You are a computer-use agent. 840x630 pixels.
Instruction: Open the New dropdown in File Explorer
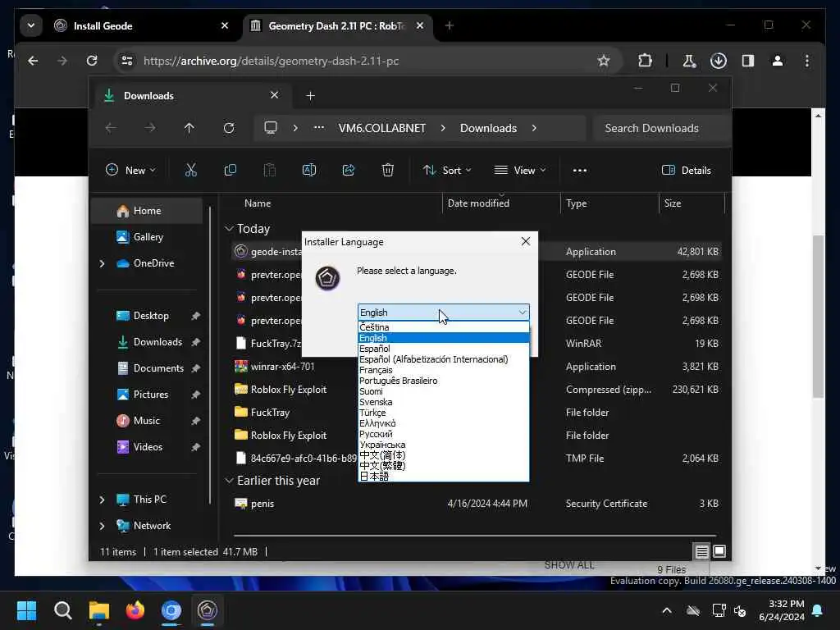[130, 171]
